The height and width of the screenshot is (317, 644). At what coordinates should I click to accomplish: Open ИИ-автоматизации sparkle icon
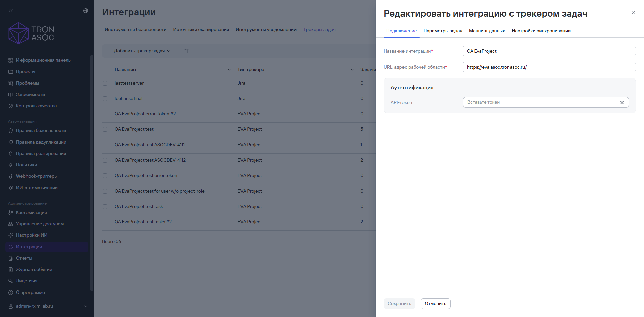[x=11, y=188]
